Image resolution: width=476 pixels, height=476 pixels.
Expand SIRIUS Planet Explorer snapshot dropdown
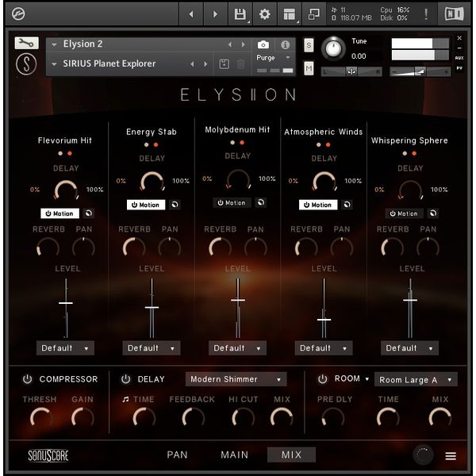click(54, 64)
